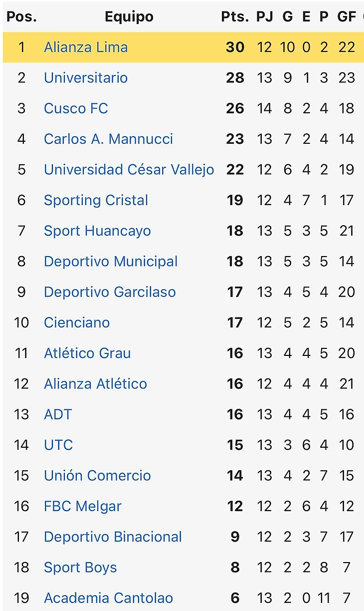Click the ADT team link

(58, 414)
